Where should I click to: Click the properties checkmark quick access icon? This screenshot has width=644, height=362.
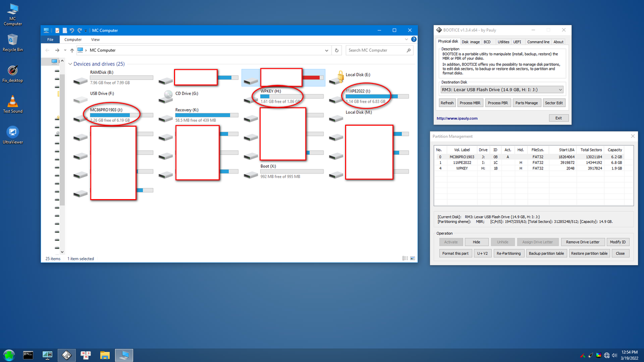[x=57, y=30]
